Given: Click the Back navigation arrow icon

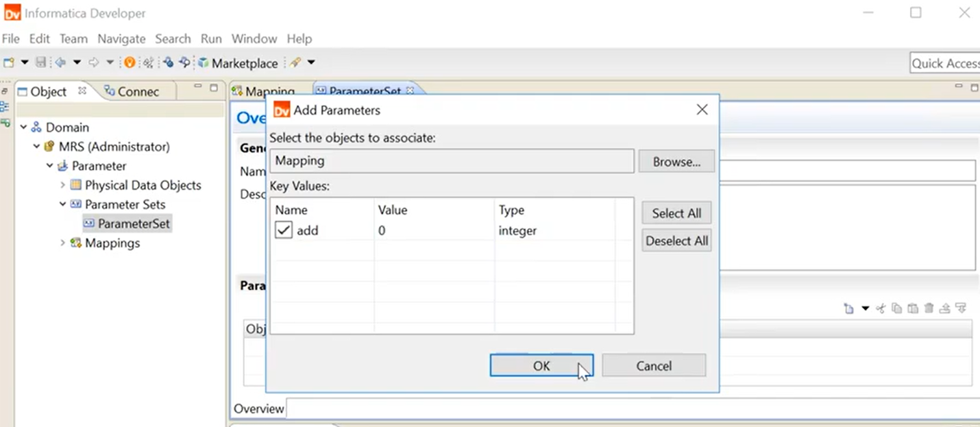Looking at the screenshot, I should [x=60, y=62].
